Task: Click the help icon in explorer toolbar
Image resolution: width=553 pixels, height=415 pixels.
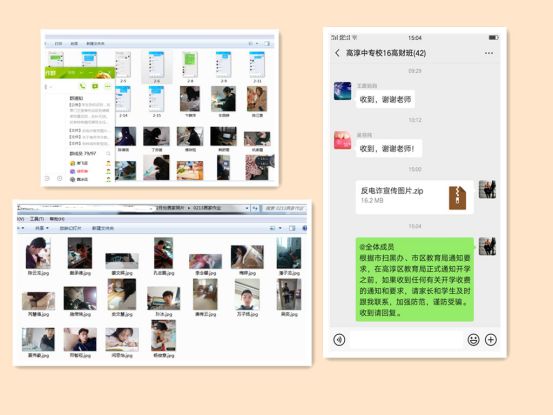Action: click(305, 228)
